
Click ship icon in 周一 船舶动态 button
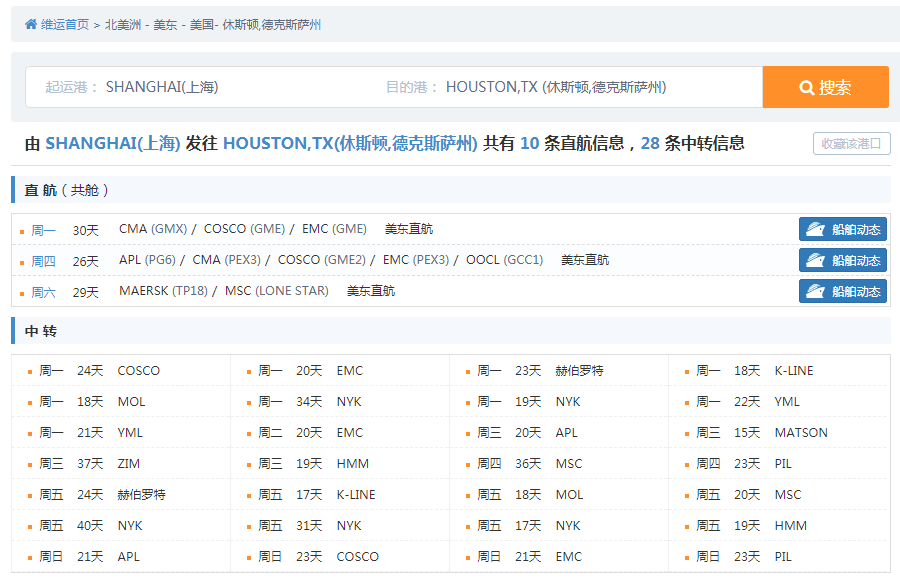point(816,229)
